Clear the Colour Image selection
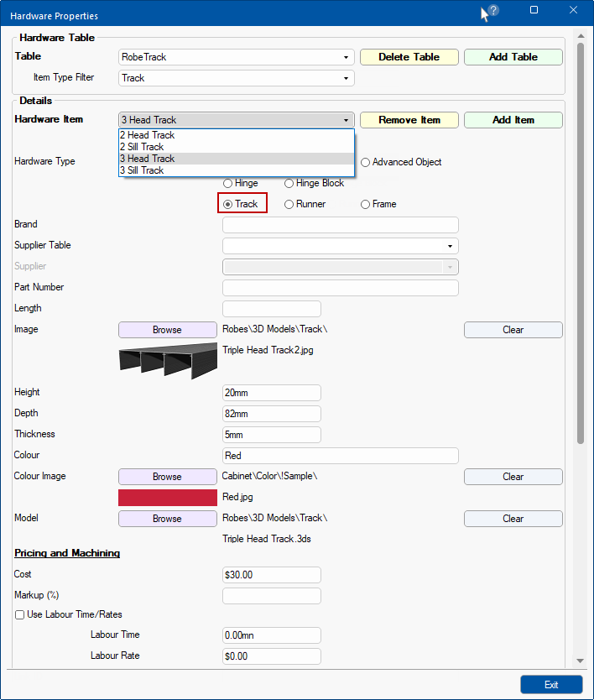The width and height of the screenshot is (594, 700). click(513, 477)
